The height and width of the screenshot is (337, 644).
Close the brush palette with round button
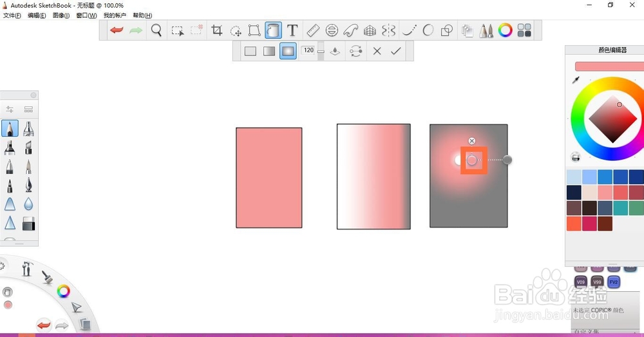tap(33, 95)
